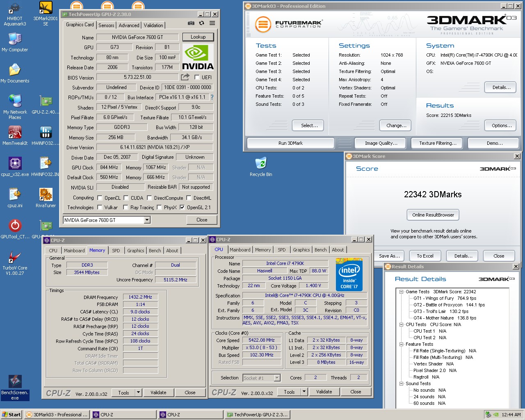
Task: Collapse the Sound Tests tree node
Action: point(401,383)
